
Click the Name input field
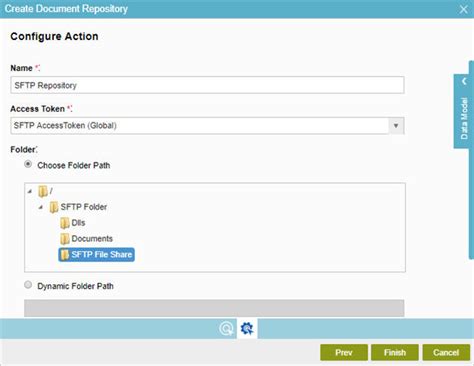[x=207, y=85]
